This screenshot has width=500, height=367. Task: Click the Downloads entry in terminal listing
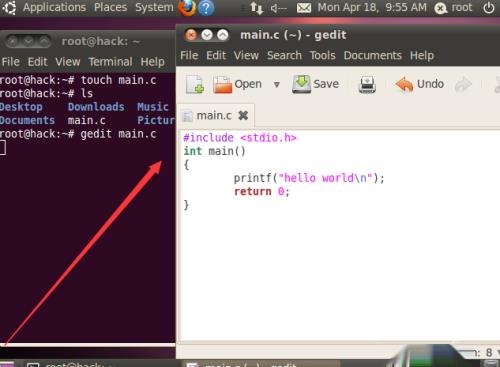click(x=96, y=107)
